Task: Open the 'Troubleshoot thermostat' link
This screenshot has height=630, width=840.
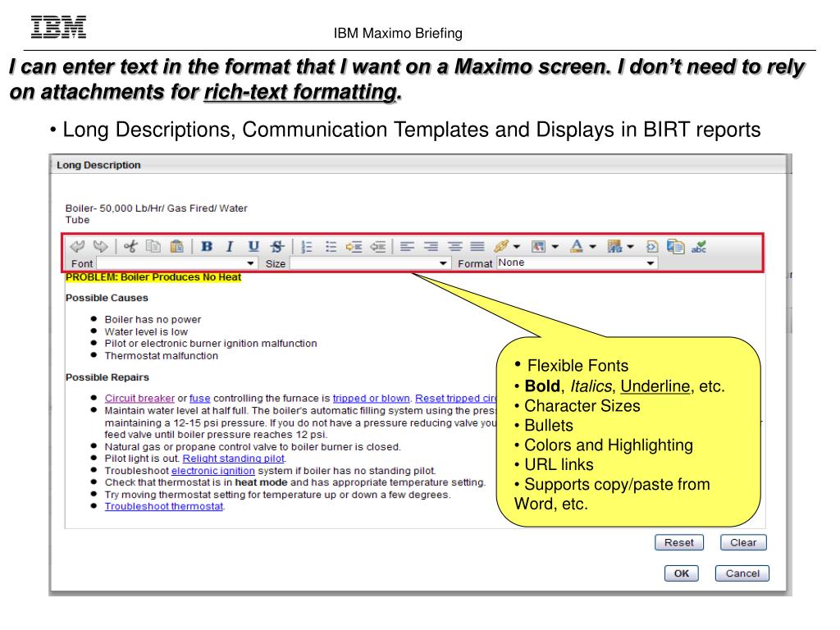Action: pyautogui.click(x=164, y=506)
